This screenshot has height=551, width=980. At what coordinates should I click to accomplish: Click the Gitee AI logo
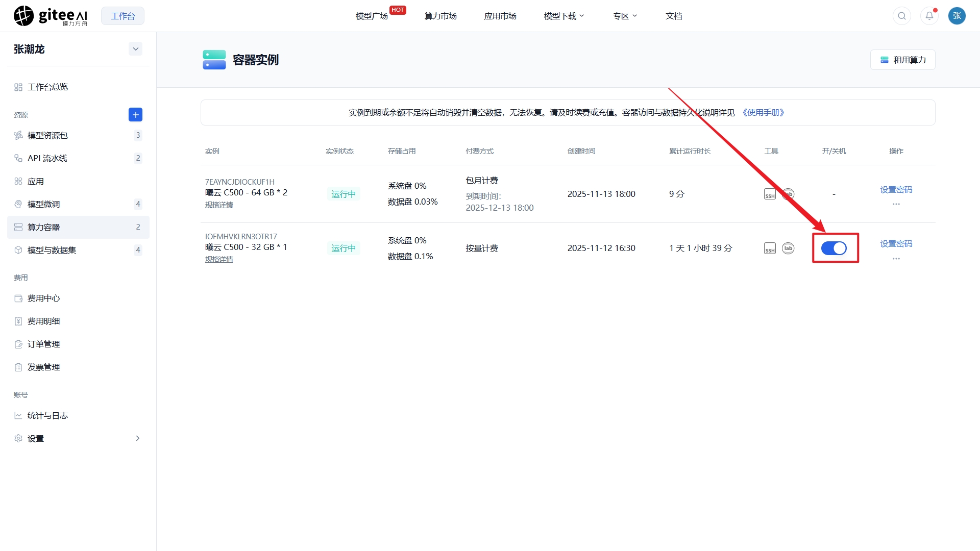51,16
